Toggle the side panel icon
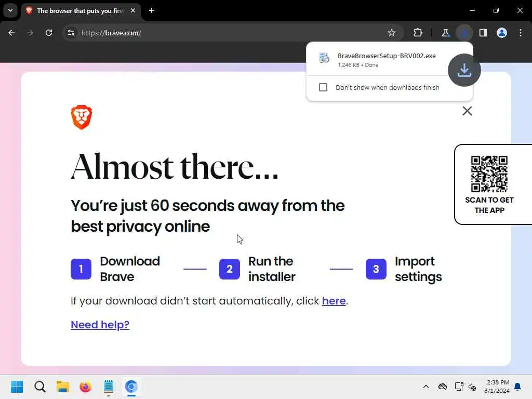 point(483,33)
